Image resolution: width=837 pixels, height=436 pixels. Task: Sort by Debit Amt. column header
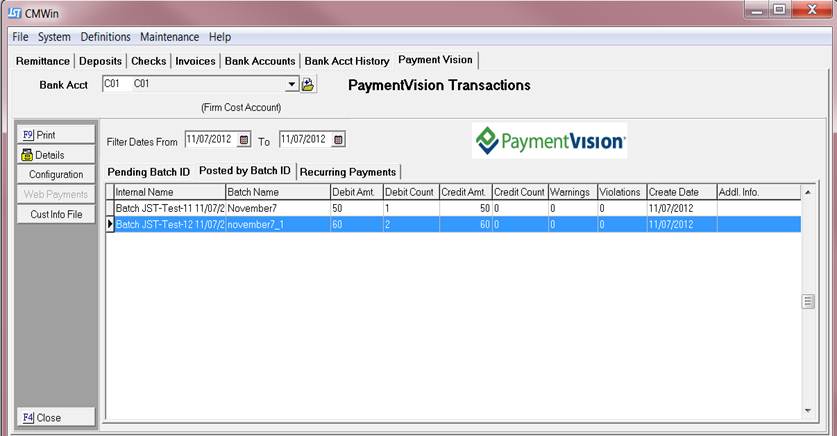point(355,192)
